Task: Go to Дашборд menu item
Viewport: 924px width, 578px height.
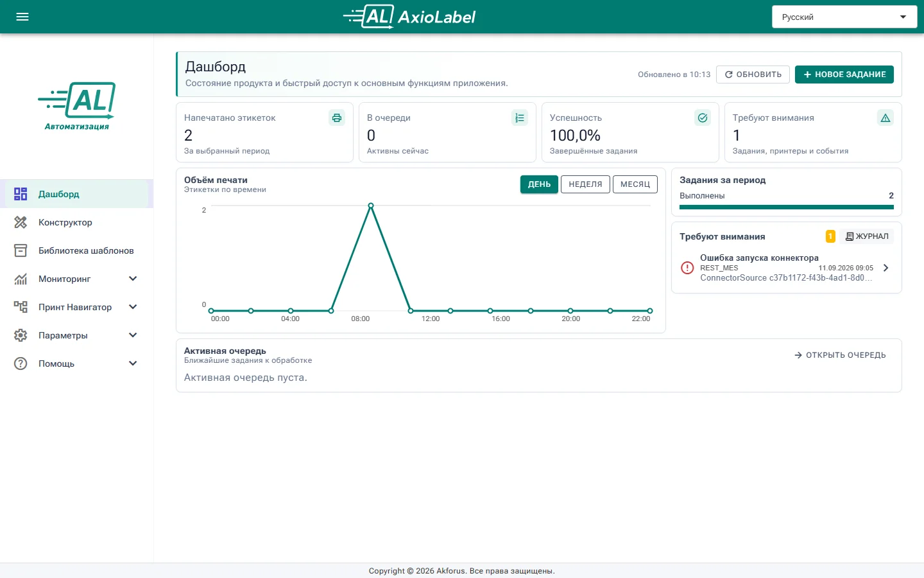Action: (77, 194)
